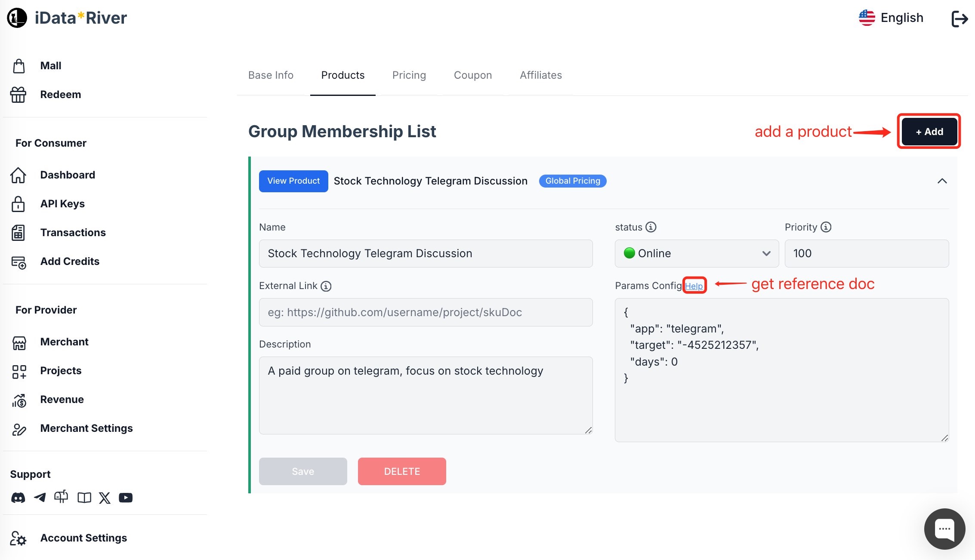Expand the Group Membership List item
The height and width of the screenshot is (560, 975).
tap(942, 181)
